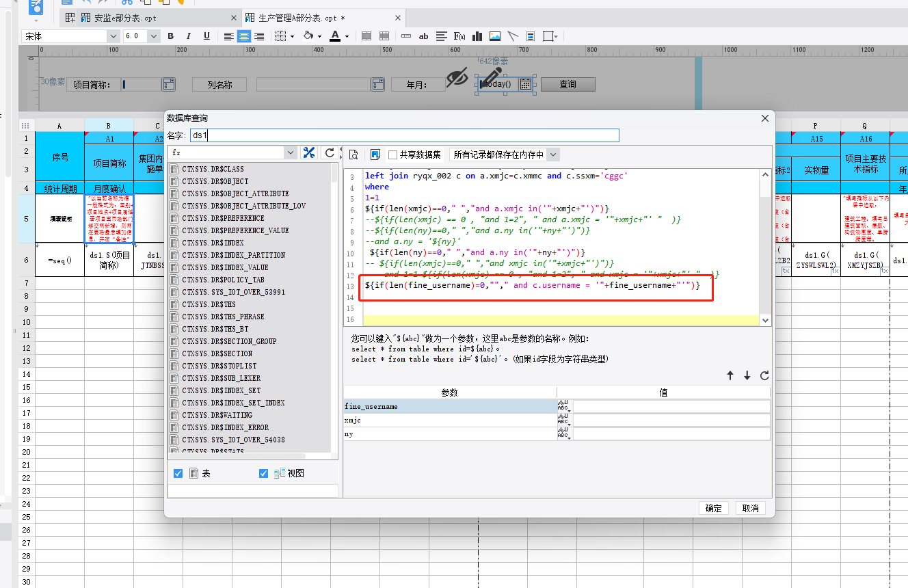Screen dimensions: 908x588
Task: Open the value type selector for ny
Action: 563,434
